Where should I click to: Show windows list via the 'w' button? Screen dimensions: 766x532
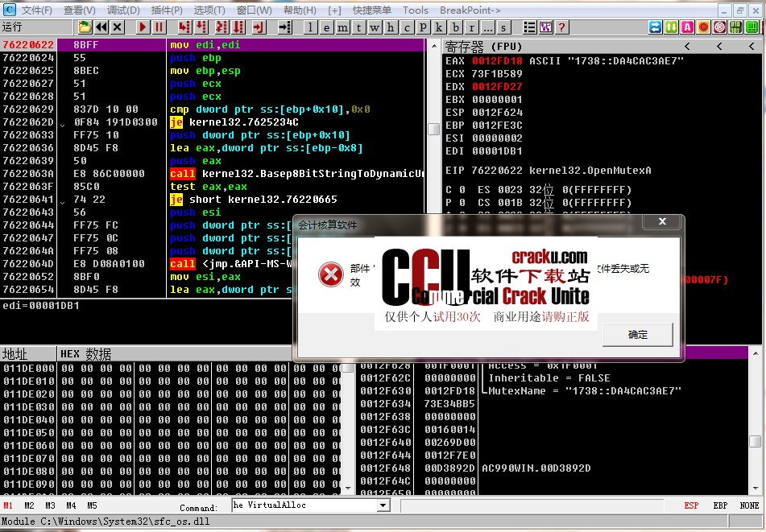click(x=375, y=27)
